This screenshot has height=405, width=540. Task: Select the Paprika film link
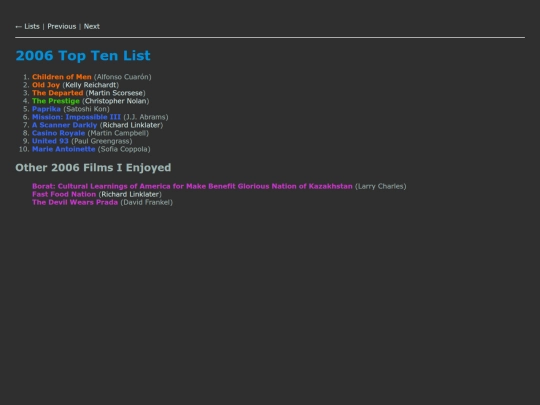click(46, 109)
